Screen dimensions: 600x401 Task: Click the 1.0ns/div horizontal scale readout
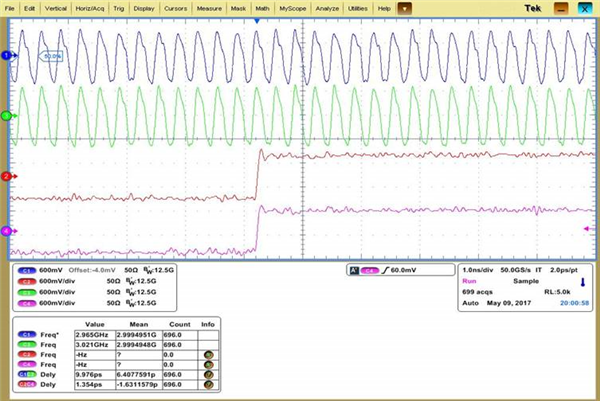(478, 270)
